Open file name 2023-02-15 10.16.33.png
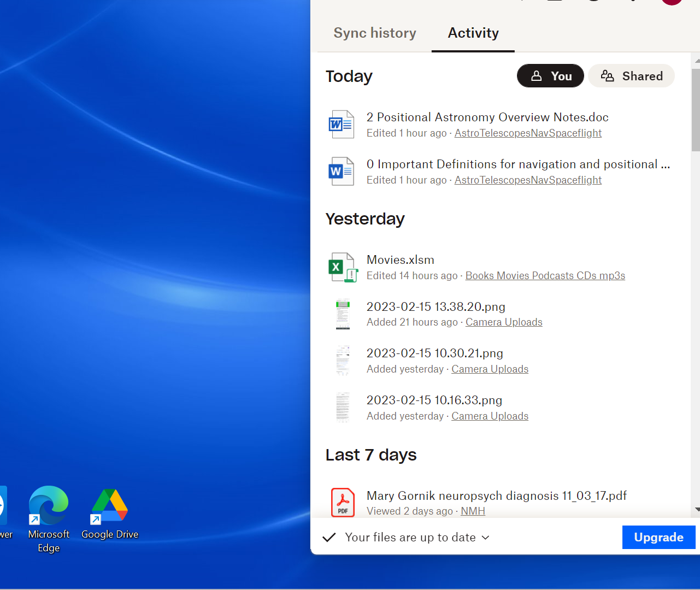Screen dimensions: 700x590 coord(434,400)
